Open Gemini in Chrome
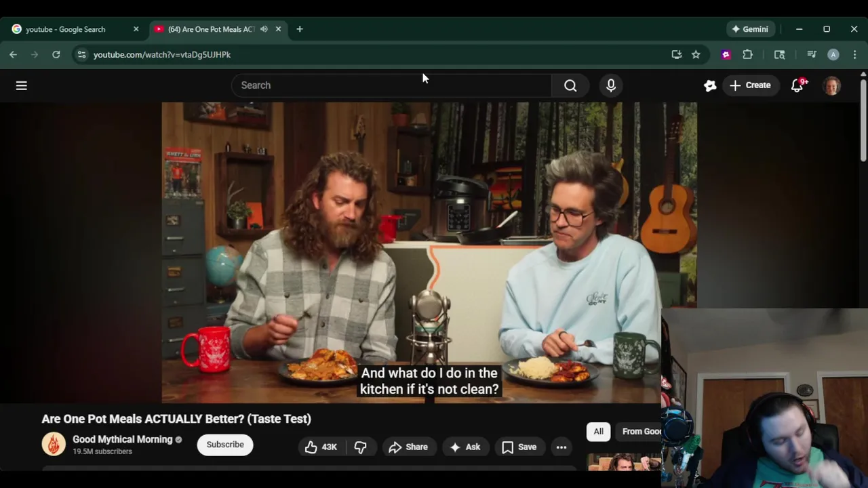This screenshot has width=868, height=488. coord(750,29)
